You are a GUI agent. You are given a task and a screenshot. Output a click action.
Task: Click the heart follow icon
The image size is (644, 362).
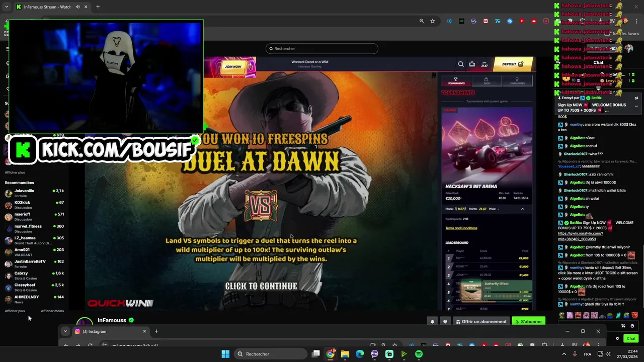click(445, 321)
